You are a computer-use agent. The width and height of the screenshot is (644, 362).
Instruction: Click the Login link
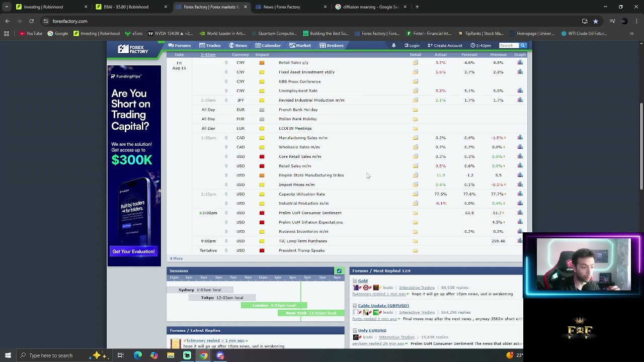point(412,45)
